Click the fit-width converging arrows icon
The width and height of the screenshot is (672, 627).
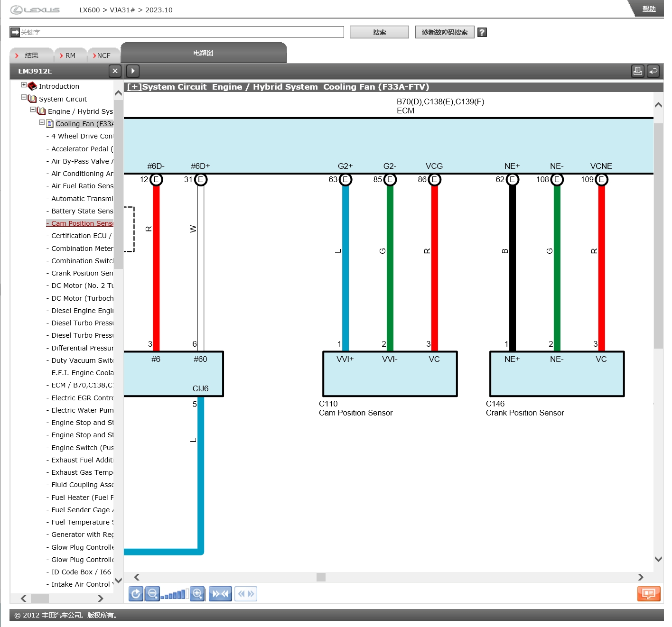(x=220, y=594)
